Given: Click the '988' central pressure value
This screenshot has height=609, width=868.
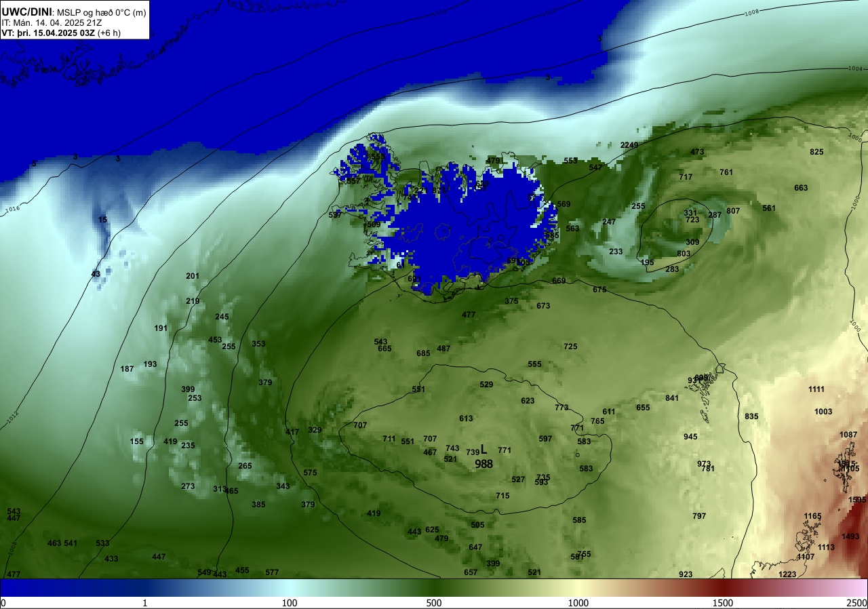Looking at the screenshot, I should point(484,464).
